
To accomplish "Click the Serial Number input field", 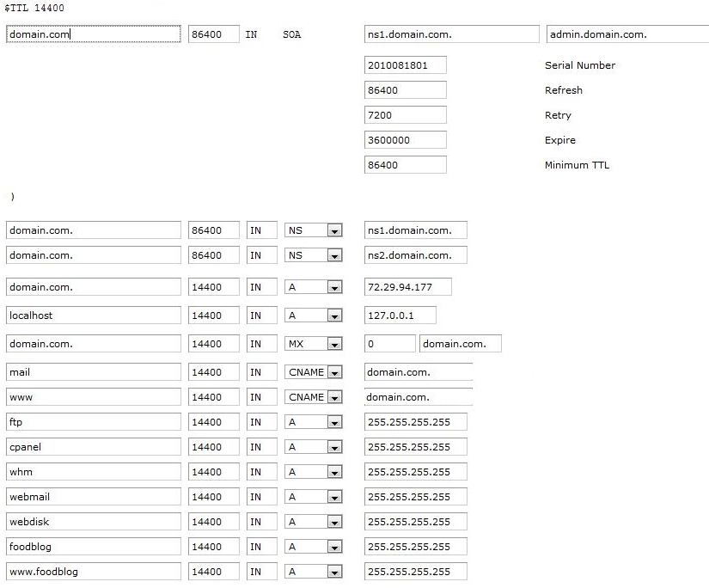I will tap(405, 64).
